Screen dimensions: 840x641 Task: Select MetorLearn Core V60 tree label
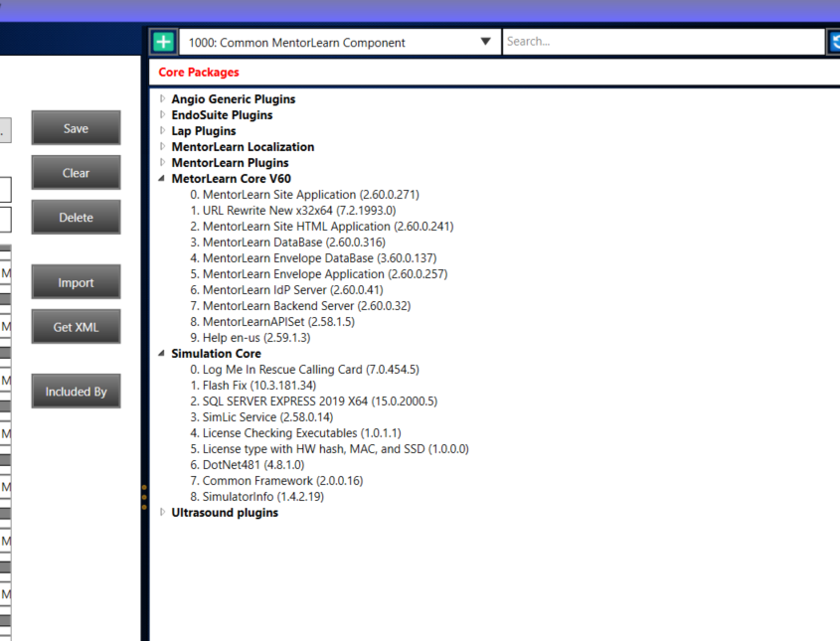tap(231, 179)
